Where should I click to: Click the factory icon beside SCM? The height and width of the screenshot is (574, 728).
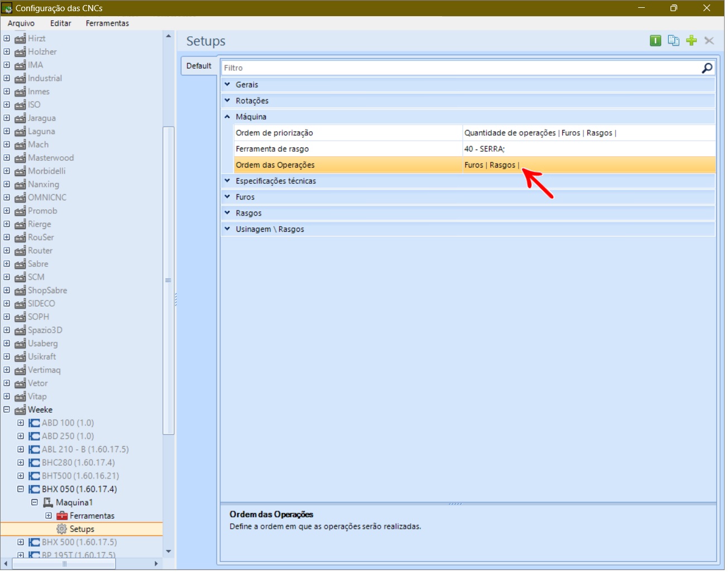[x=20, y=278]
